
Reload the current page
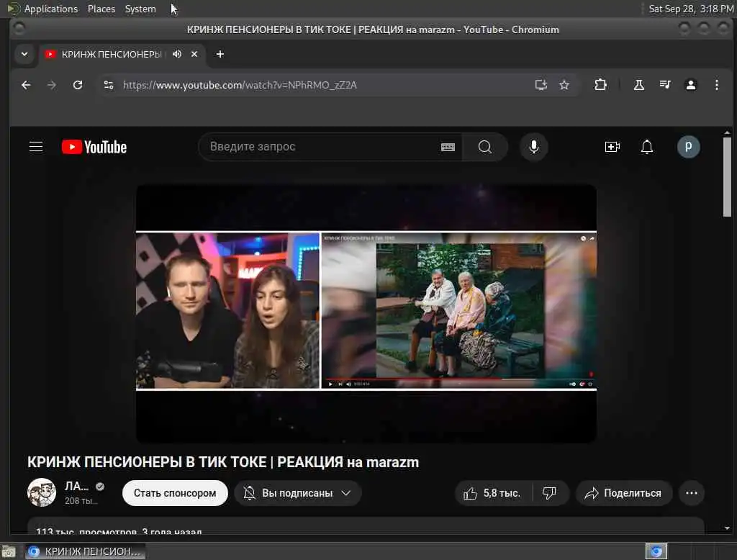tap(78, 85)
